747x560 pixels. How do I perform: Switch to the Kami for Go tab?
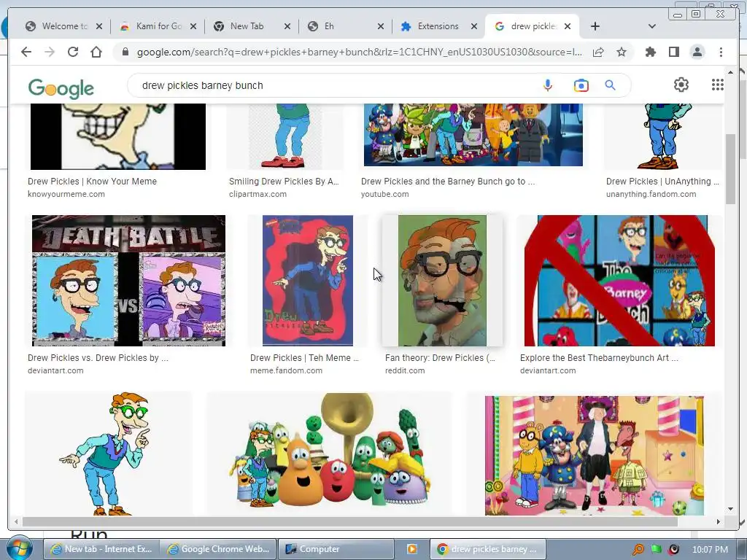pyautogui.click(x=158, y=26)
